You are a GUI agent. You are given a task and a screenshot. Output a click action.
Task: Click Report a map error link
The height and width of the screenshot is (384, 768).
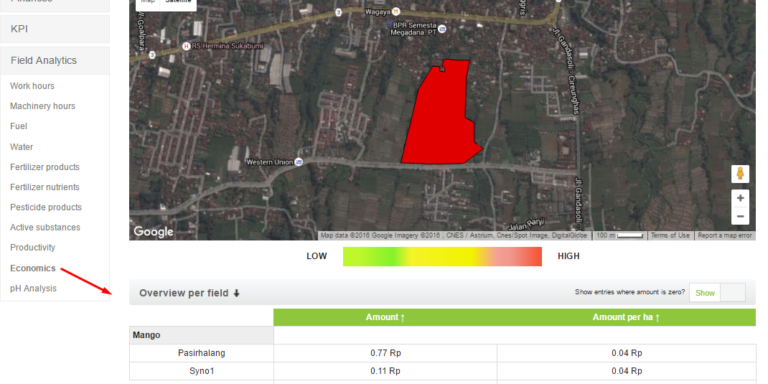pyautogui.click(x=724, y=236)
